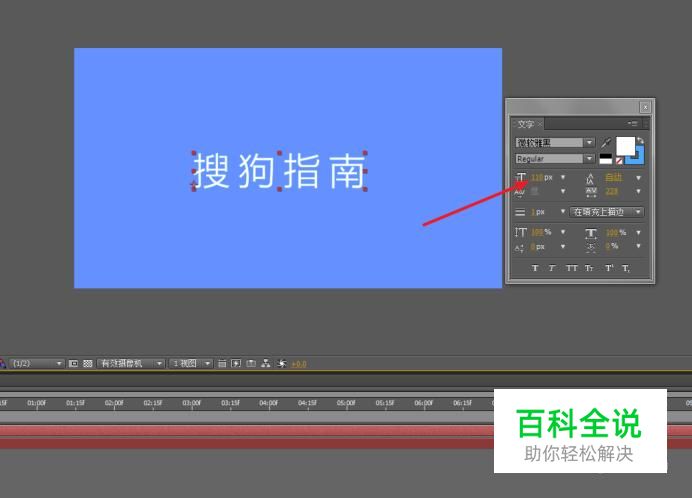Toggle Superscript text style
The width and height of the screenshot is (692, 498).
point(609,268)
